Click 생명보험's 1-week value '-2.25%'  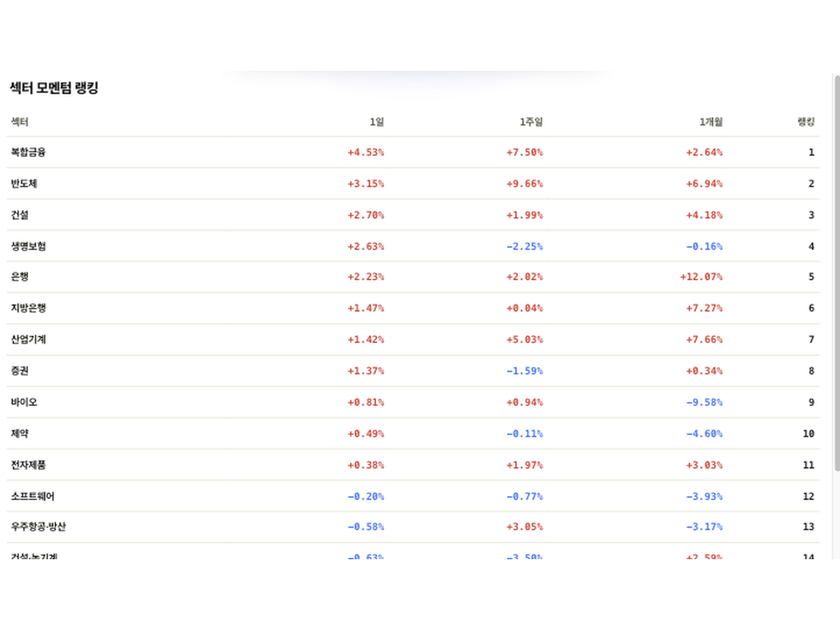click(525, 246)
